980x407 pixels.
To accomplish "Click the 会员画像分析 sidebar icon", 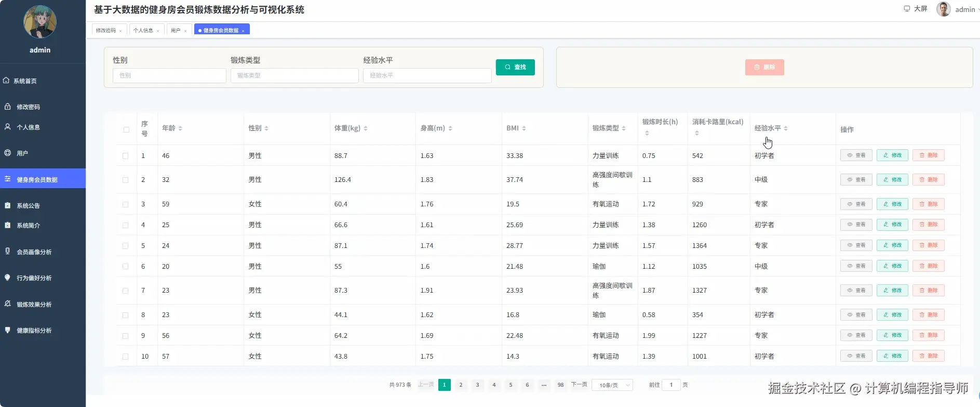I will click(x=8, y=251).
